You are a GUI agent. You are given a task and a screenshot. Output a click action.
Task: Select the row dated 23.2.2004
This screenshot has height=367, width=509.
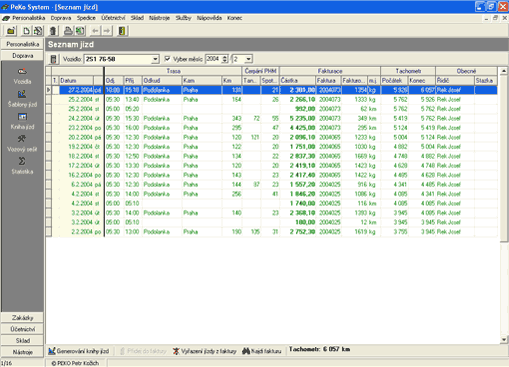[272, 128]
